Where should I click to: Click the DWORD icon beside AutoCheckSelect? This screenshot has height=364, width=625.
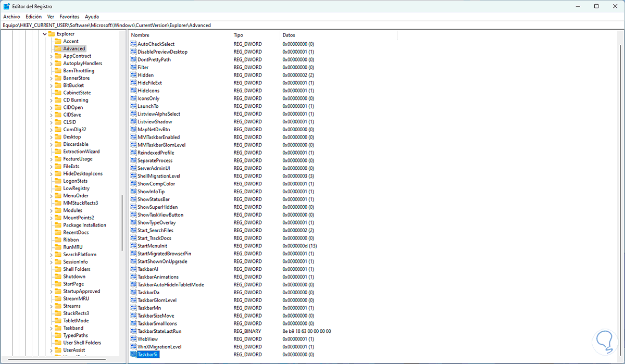pyautogui.click(x=133, y=44)
